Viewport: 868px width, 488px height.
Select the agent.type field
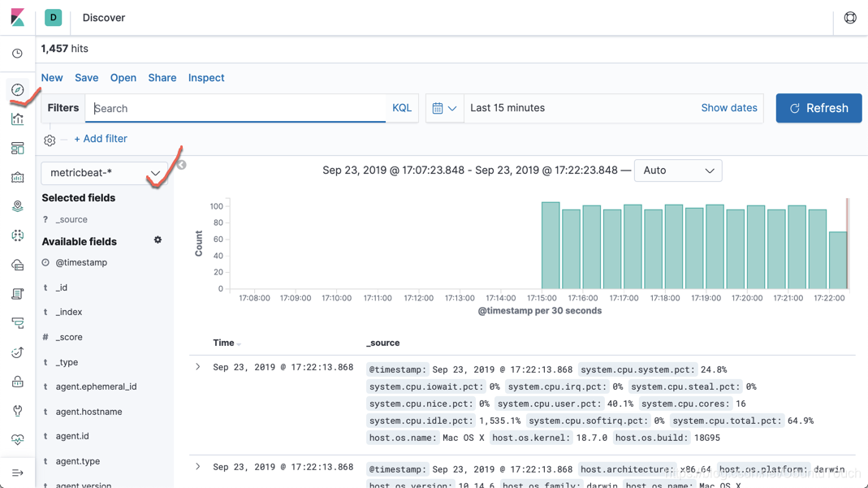(78, 461)
